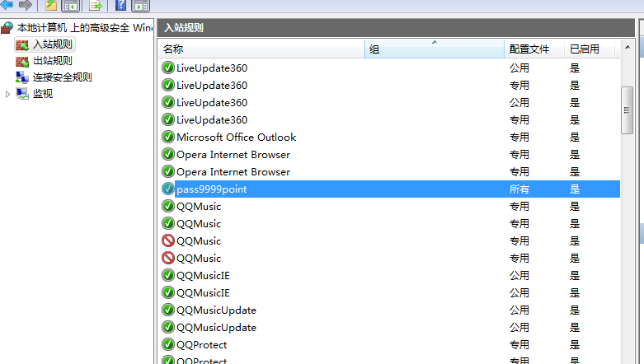The width and height of the screenshot is (644, 364).
Task: Click the 出站规则 brick wall icon
Action: [22, 61]
